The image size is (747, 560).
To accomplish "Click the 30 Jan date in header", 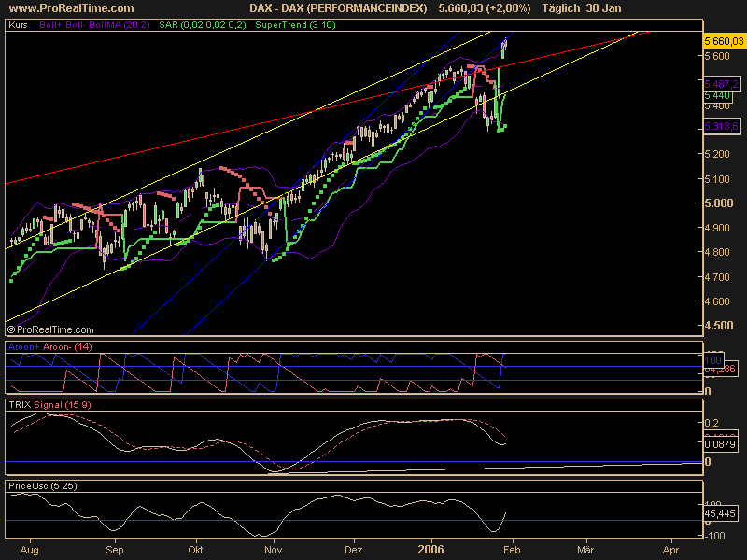I will tap(603, 8).
